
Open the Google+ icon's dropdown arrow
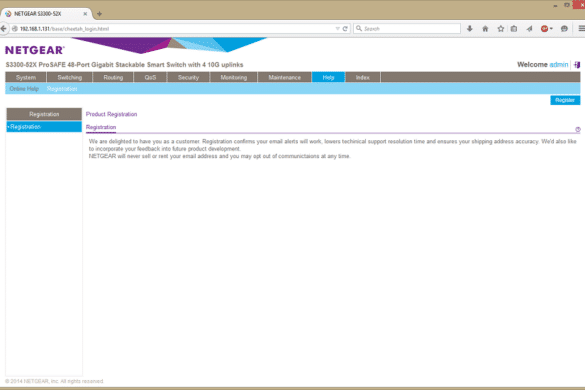point(551,28)
